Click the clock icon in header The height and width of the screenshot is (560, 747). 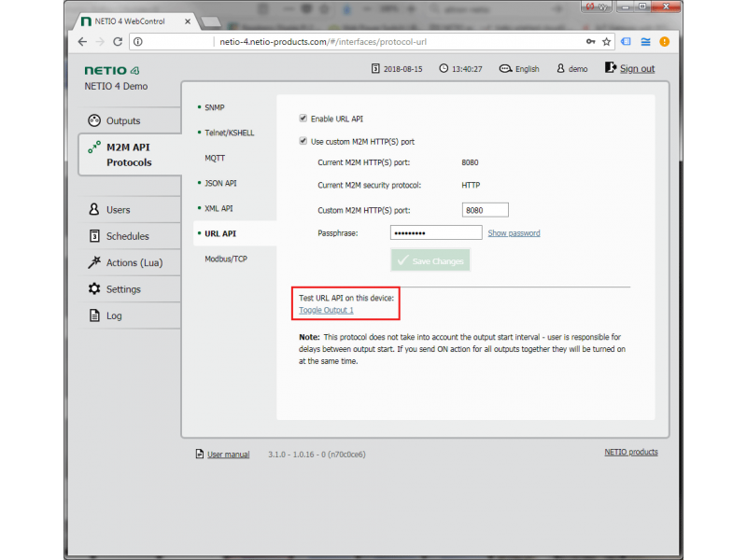444,68
